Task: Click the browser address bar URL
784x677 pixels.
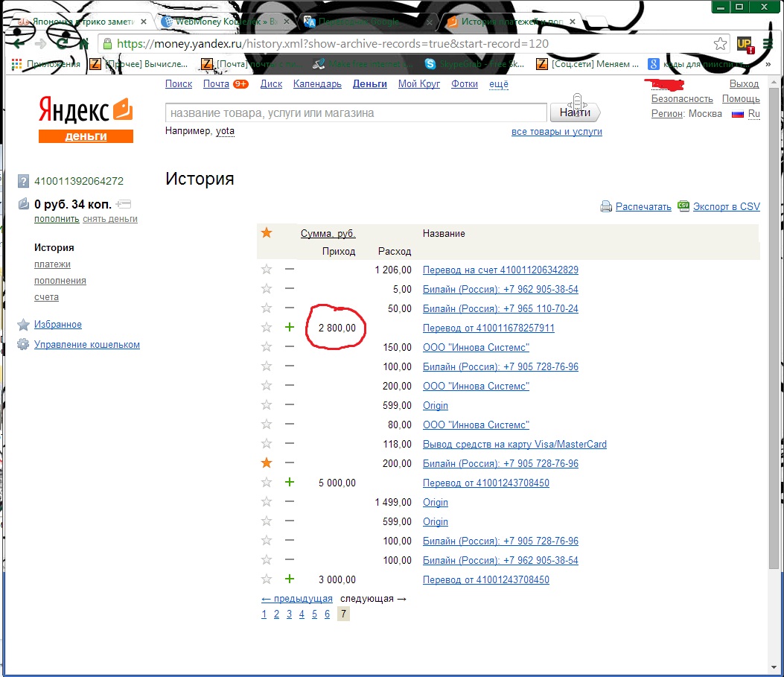Action: [333, 43]
